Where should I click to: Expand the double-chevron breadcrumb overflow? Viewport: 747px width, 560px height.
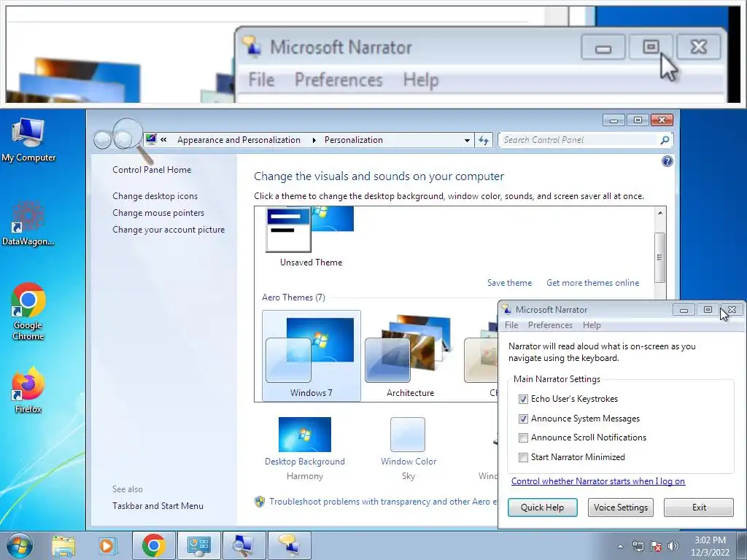coord(163,139)
